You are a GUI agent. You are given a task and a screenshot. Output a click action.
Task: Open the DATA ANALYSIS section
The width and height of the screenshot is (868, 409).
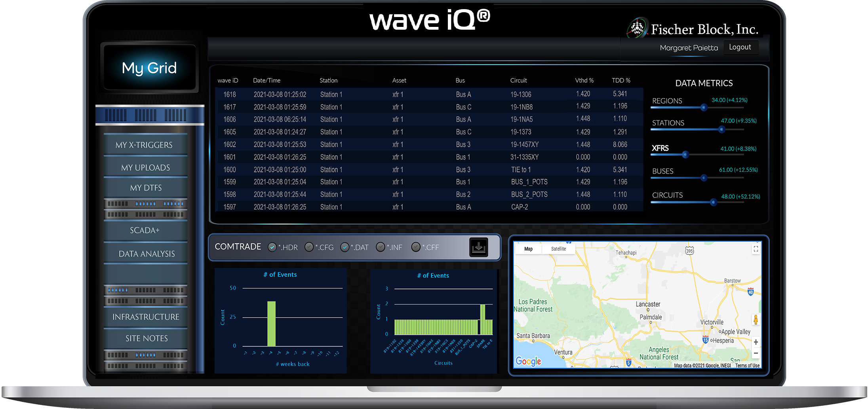(x=147, y=254)
